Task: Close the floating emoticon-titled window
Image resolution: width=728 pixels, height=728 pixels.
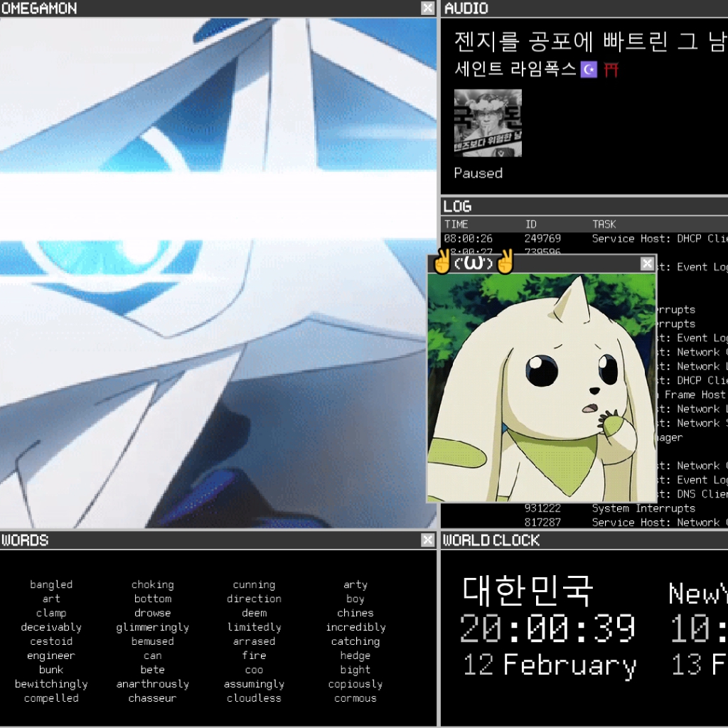Action: click(647, 264)
